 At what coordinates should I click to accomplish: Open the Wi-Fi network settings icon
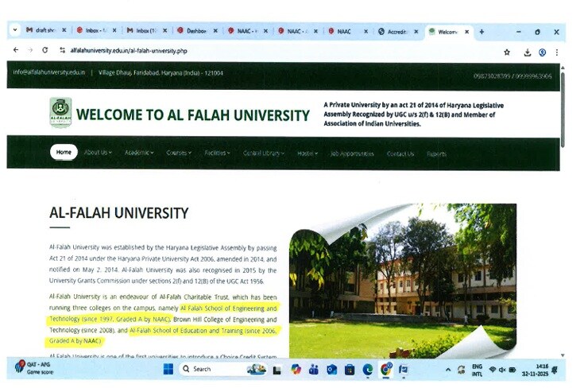pos(493,370)
